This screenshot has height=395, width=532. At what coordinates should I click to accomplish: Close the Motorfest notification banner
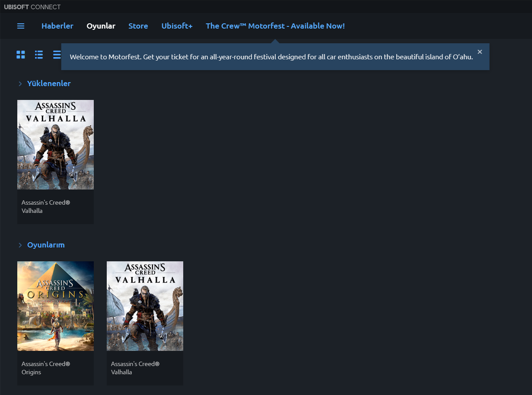pos(480,52)
